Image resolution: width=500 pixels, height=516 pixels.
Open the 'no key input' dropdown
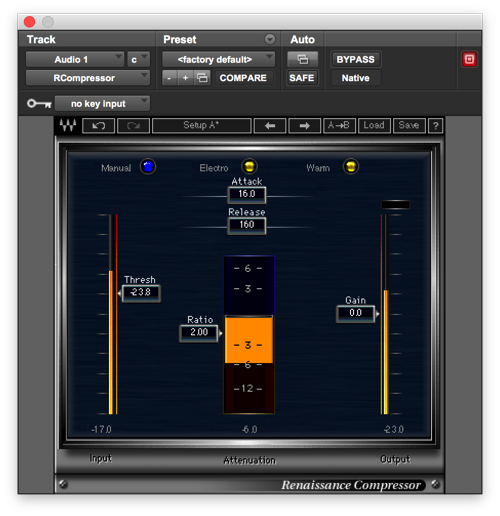click(x=102, y=104)
